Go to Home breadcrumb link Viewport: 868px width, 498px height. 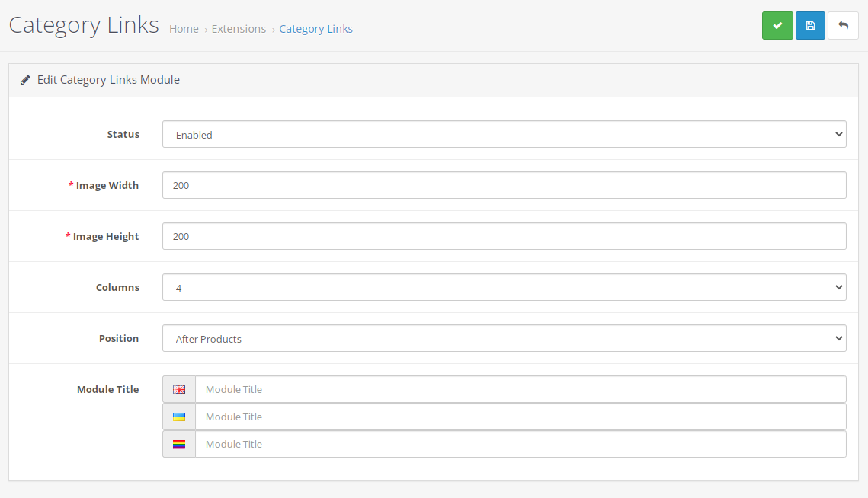pos(184,29)
